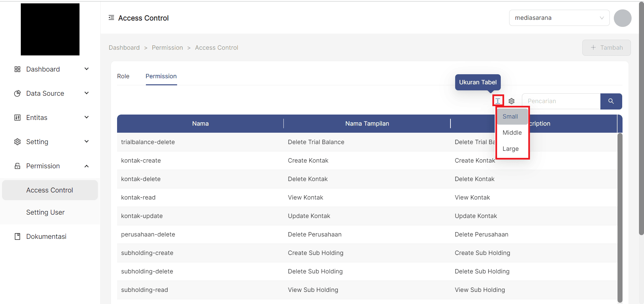Open the user avatar circle
644x304 pixels.
pos(622,18)
